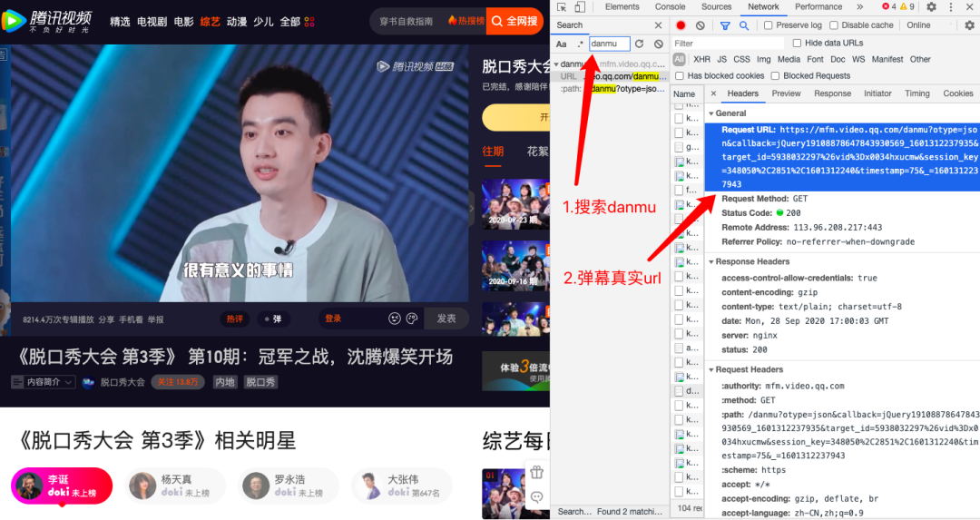Screen dimensions: 980x520
Task: Select the 花絮 tab
Action: coord(537,152)
